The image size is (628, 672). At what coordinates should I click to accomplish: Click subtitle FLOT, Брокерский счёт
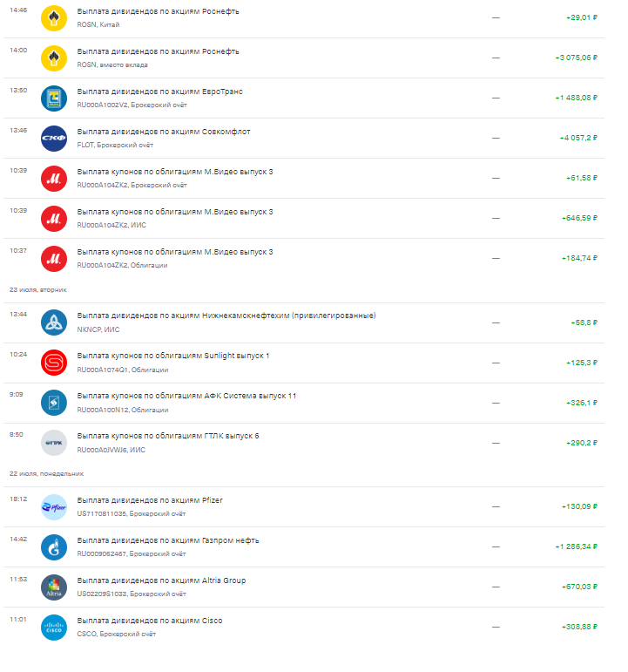[x=115, y=145]
